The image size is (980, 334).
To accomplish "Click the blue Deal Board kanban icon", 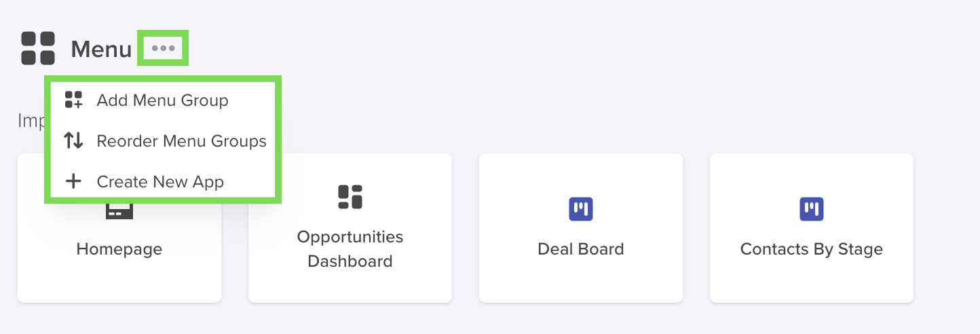I will (581, 209).
